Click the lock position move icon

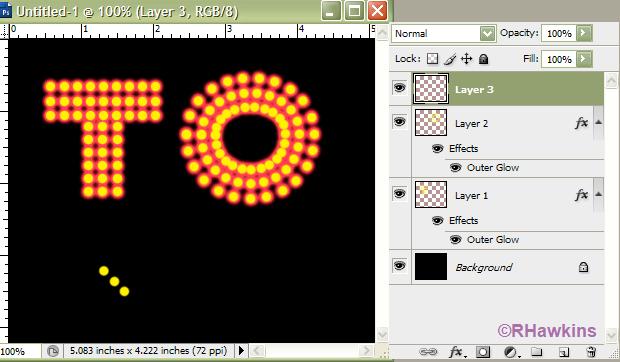[467, 59]
